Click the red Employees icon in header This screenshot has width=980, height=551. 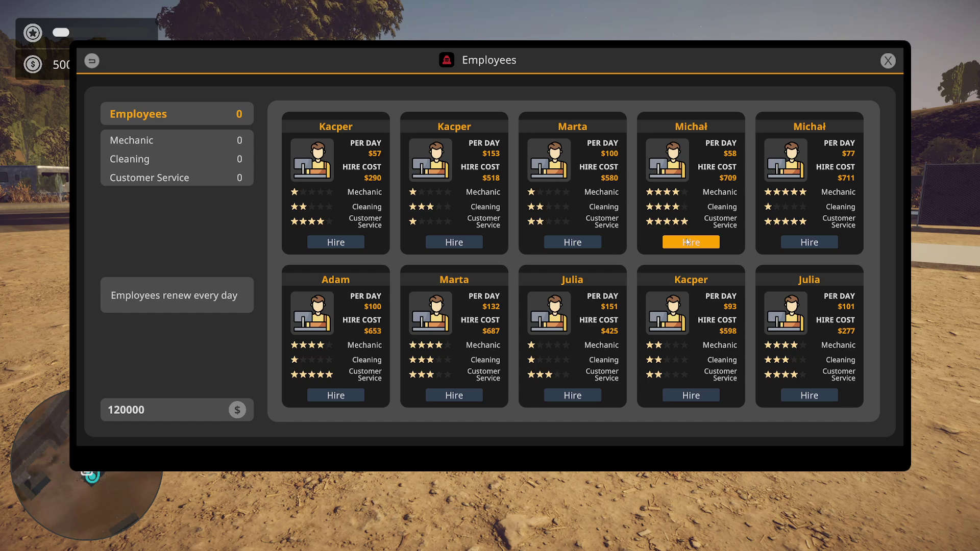click(447, 60)
